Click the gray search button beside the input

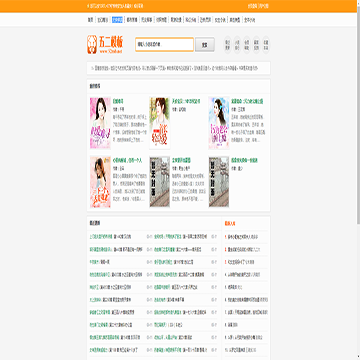(205, 45)
